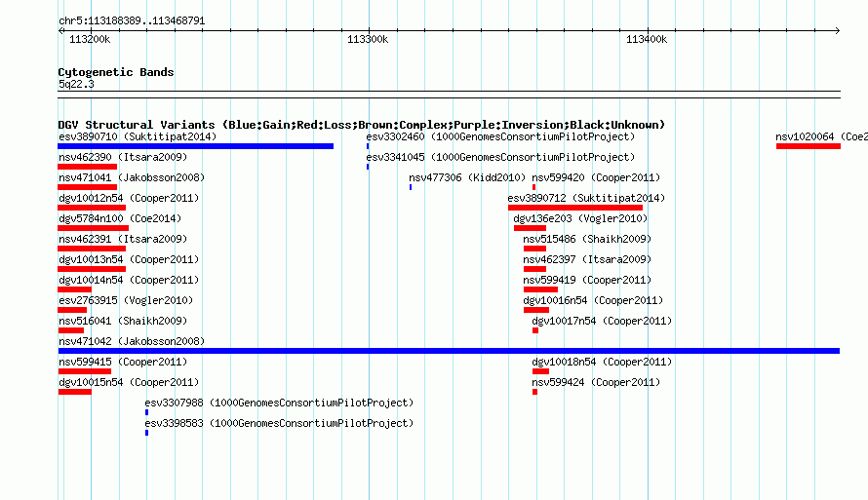
Task: Select the long blue nsv471042 gain bar
Action: point(449,351)
